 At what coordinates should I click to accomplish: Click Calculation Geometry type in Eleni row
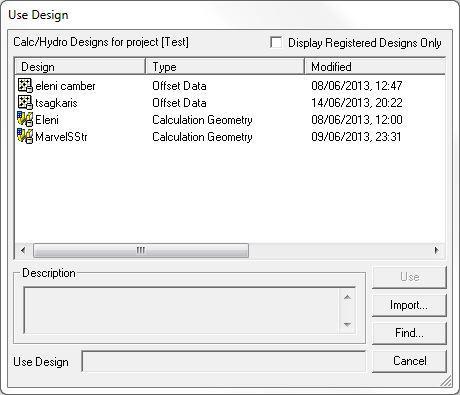point(202,120)
